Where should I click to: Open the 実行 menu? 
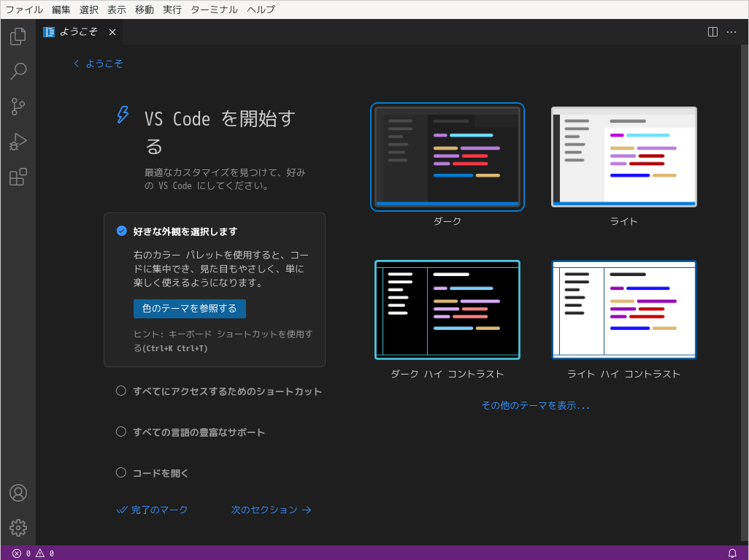click(x=172, y=9)
